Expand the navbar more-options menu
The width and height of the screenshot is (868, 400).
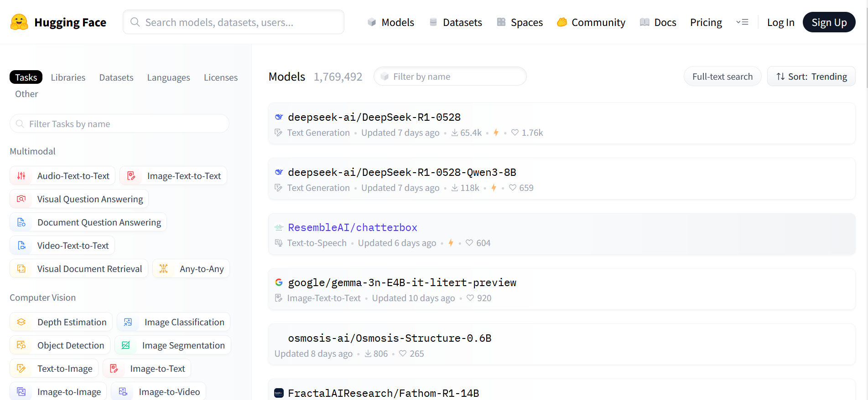tap(742, 22)
